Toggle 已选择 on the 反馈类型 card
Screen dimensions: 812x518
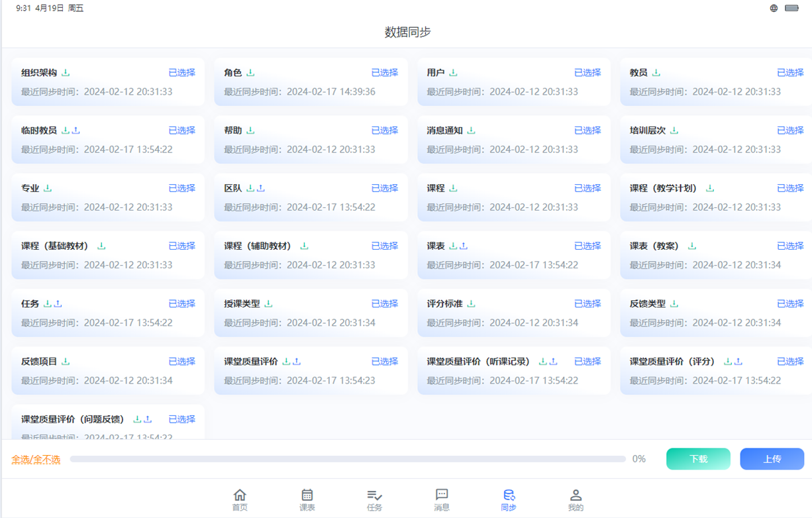(790, 303)
